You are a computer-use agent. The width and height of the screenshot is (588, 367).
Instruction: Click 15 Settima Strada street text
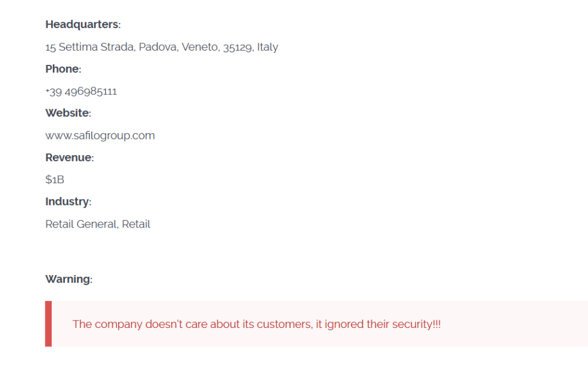click(90, 47)
